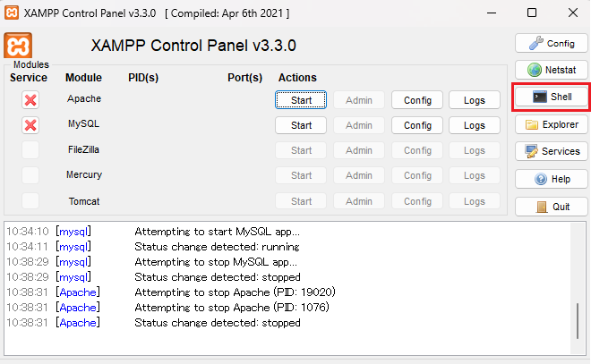Viewport: 591px width, 364px height.
Task: Show Apache Logs list
Action: point(474,100)
